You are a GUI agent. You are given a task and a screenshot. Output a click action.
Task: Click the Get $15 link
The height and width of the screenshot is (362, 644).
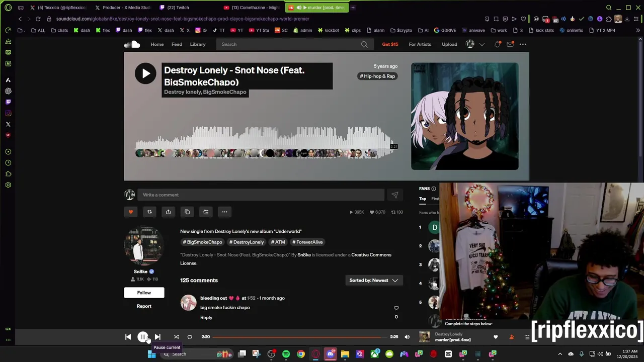[390, 44]
